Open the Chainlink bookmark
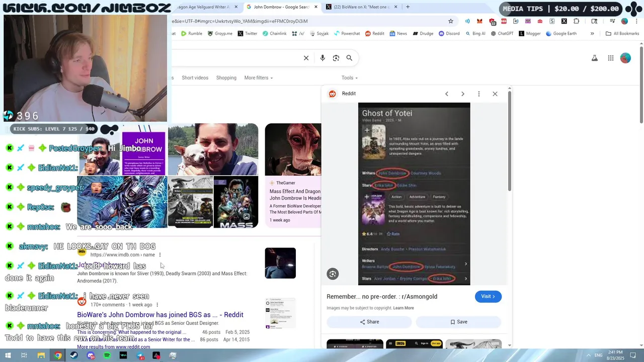The width and height of the screenshot is (644, 362). 274,34
